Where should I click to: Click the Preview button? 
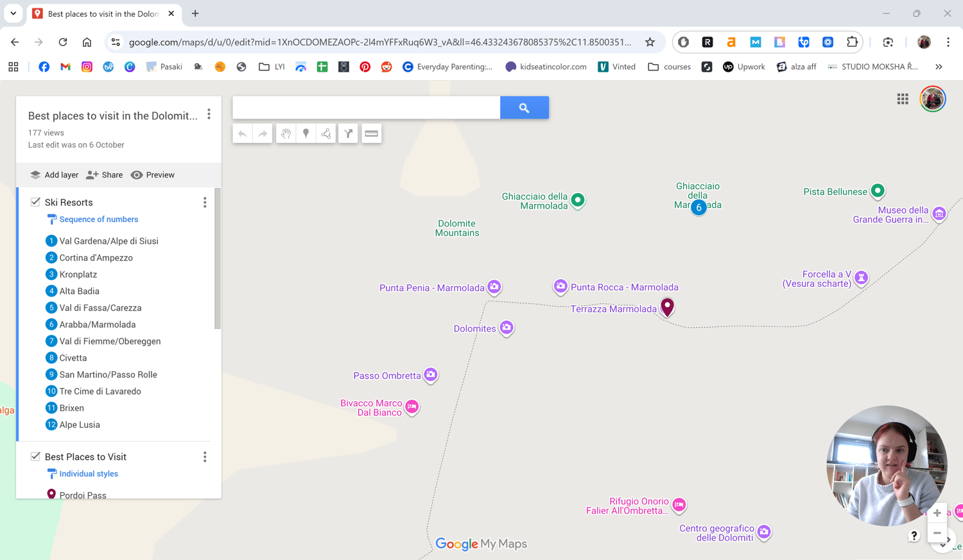(153, 175)
